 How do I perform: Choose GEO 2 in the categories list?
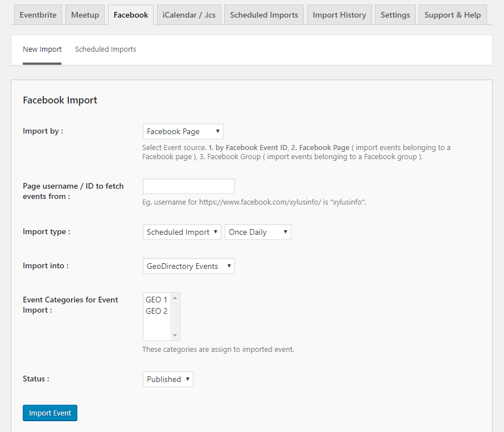pos(156,311)
